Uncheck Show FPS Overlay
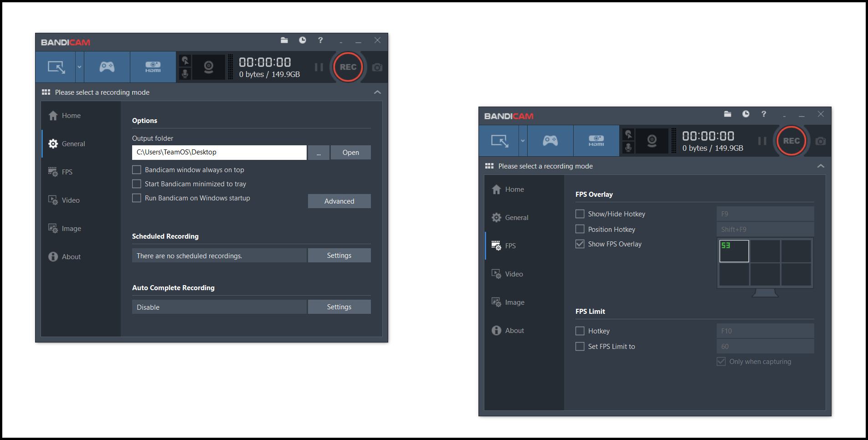 580,244
